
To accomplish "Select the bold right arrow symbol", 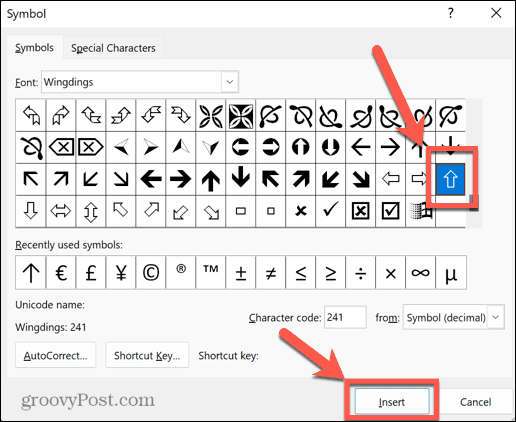I will point(180,179).
